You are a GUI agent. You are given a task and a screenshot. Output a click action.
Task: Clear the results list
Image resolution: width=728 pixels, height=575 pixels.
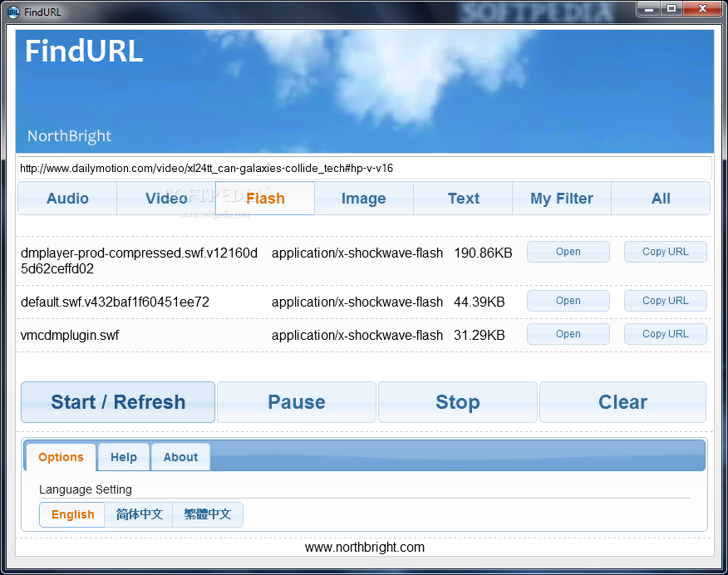click(x=622, y=402)
